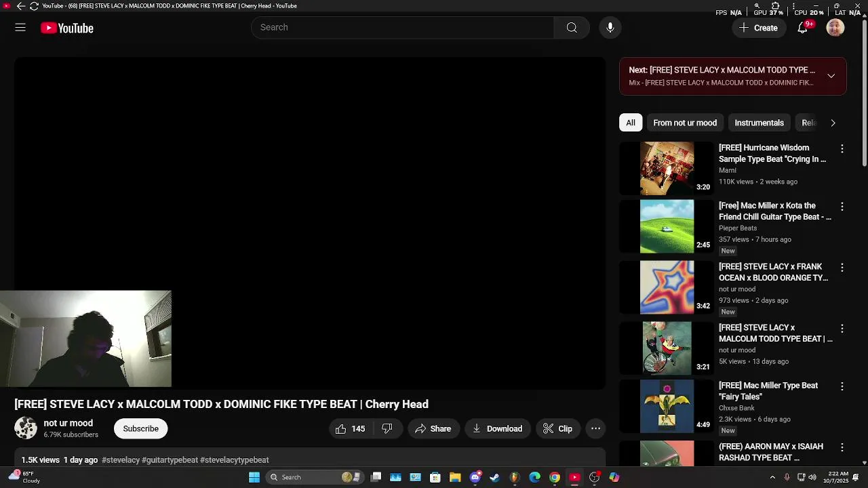The width and height of the screenshot is (868, 488).
Task: Select the From not ur mood chip
Action: (685, 123)
